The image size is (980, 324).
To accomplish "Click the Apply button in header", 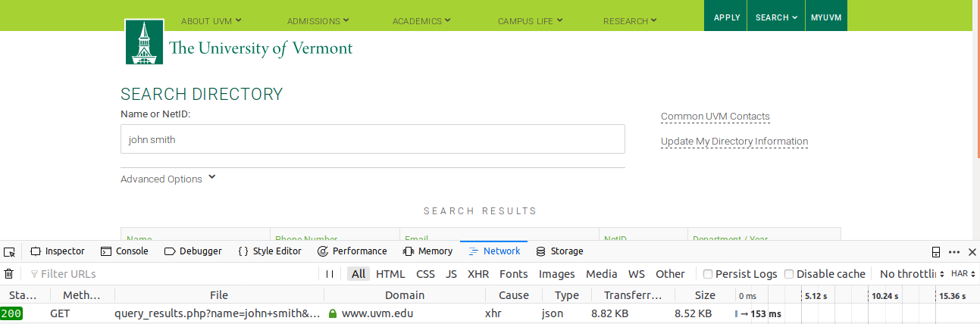I will click(727, 17).
